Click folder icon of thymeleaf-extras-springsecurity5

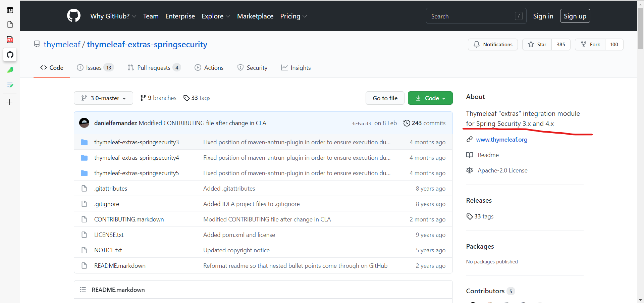pyautogui.click(x=84, y=173)
